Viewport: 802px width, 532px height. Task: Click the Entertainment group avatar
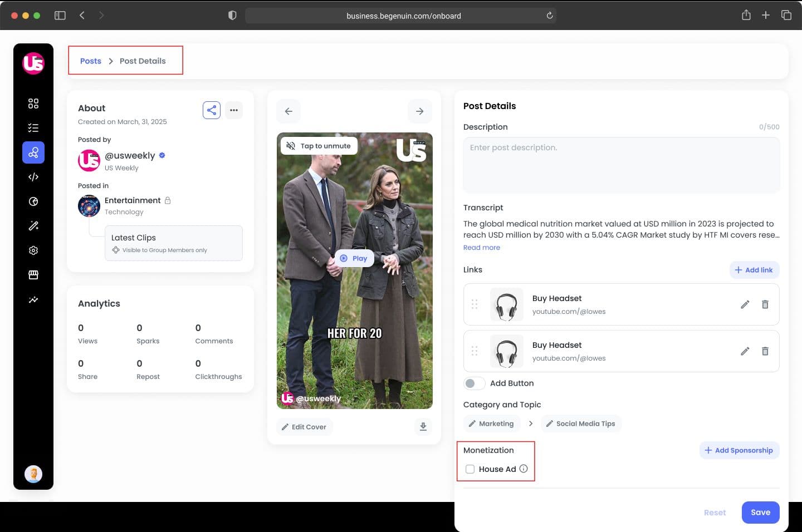click(89, 206)
